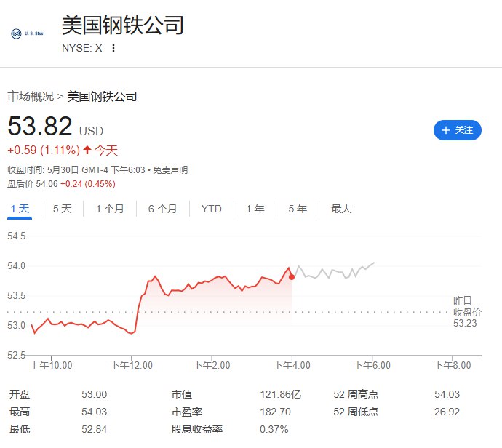
Task: Click the U.S. Steel company logo
Action: (28, 33)
